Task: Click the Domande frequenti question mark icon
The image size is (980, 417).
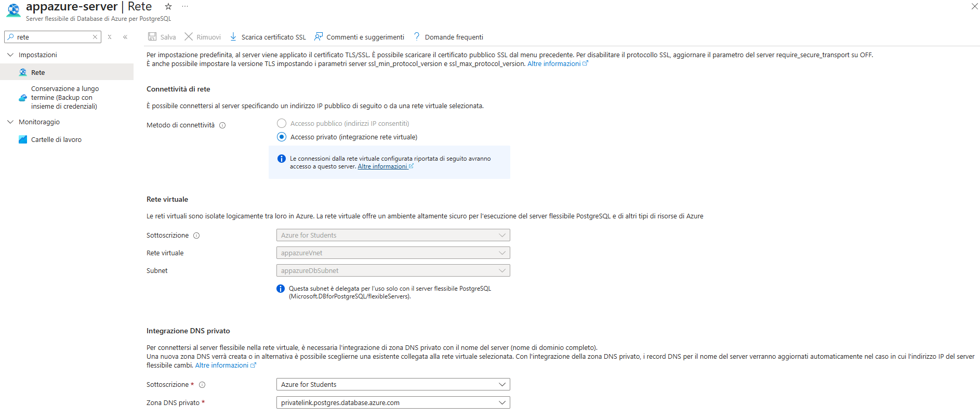Action: pos(417,36)
